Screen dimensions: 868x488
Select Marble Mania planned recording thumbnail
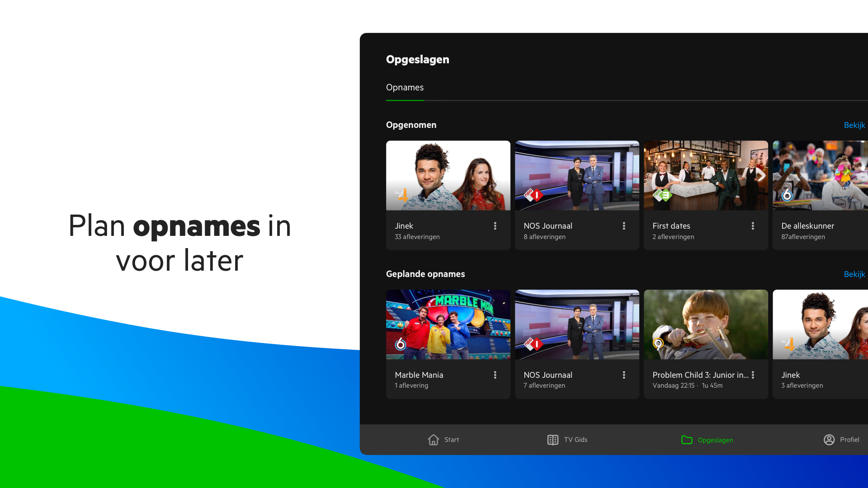point(448,324)
